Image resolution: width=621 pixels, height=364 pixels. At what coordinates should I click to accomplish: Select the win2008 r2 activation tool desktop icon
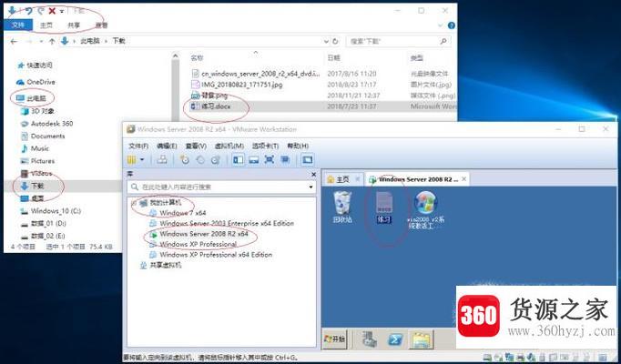click(x=426, y=210)
